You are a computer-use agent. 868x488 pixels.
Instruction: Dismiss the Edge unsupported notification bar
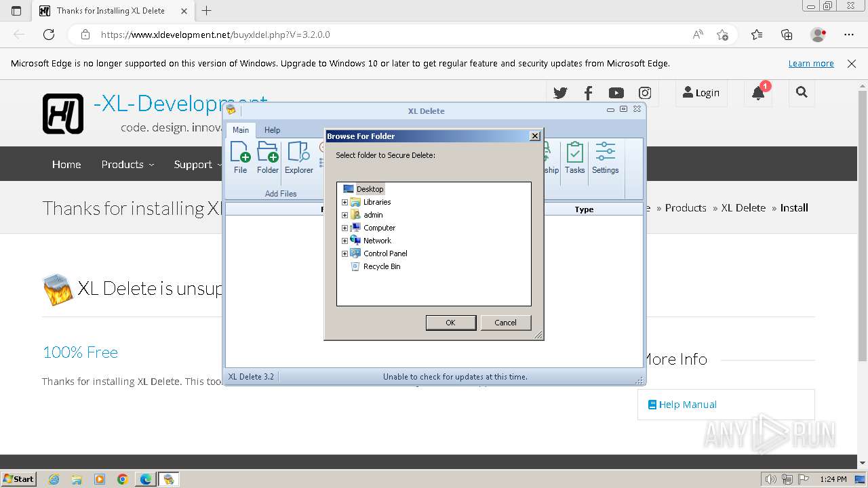(852, 64)
